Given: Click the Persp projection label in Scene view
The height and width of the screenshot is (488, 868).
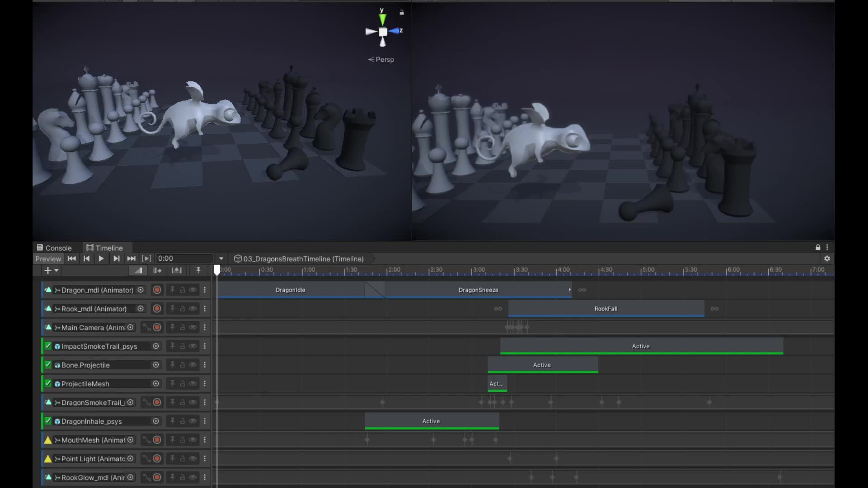Looking at the screenshot, I should 381,59.
